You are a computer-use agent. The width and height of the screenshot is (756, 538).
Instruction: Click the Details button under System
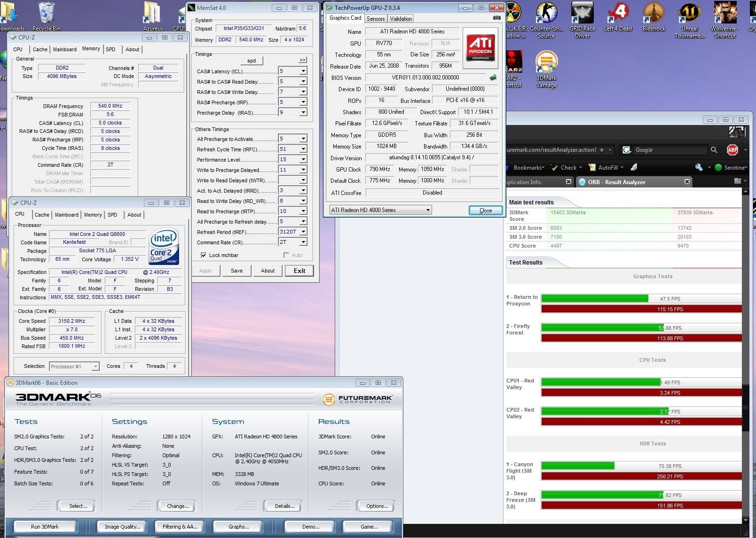pyautogui.click(x=284, y=506)
